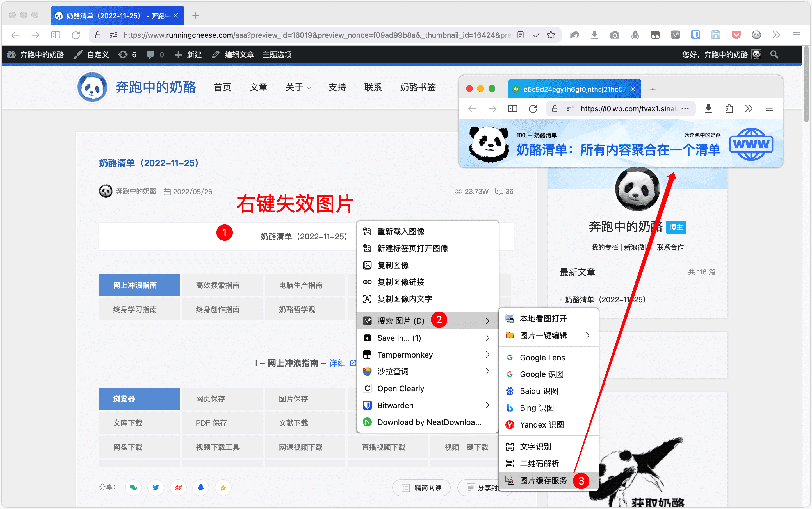Open search from the WordPress admin bar
This screenshot has width=812, height=509.
pyautogui.click(x=774, y=54)
